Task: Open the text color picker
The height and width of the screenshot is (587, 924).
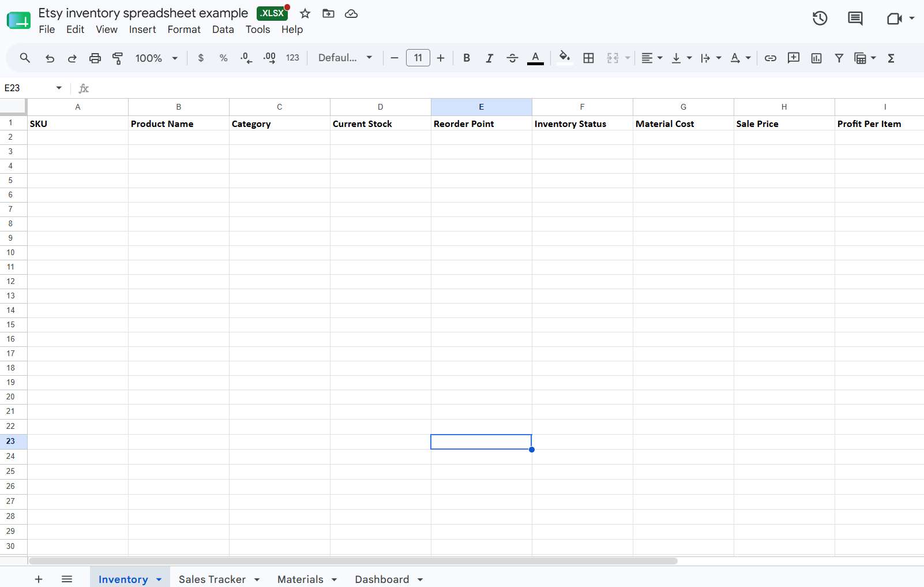Action: [x=535, y=58]
